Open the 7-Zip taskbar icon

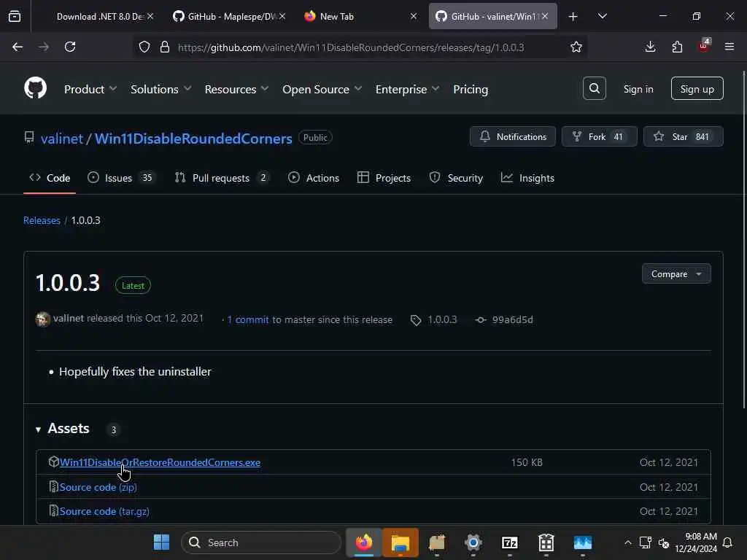tap(510, 542)
